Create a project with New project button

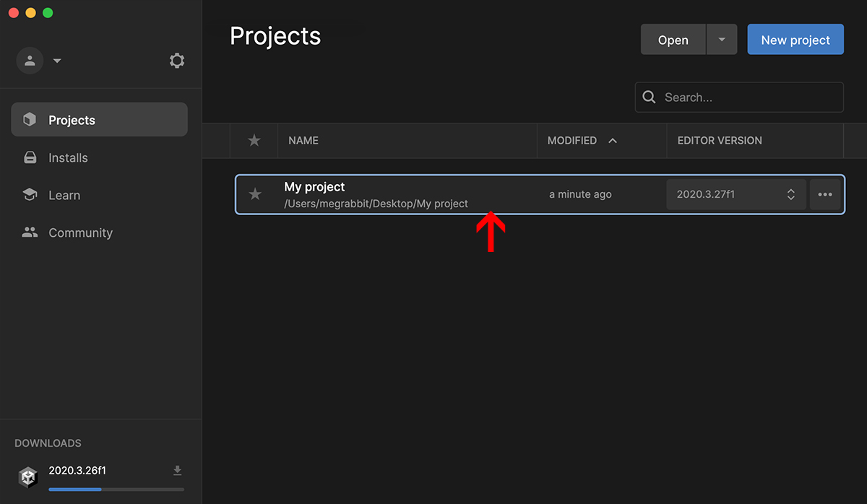click(x=795, y=40)
